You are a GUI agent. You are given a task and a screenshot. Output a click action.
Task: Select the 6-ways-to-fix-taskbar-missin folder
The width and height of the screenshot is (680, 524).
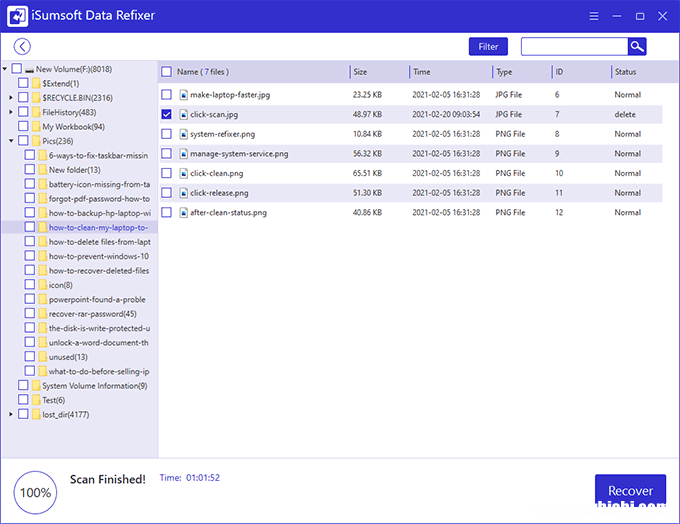tap(98, 155)
